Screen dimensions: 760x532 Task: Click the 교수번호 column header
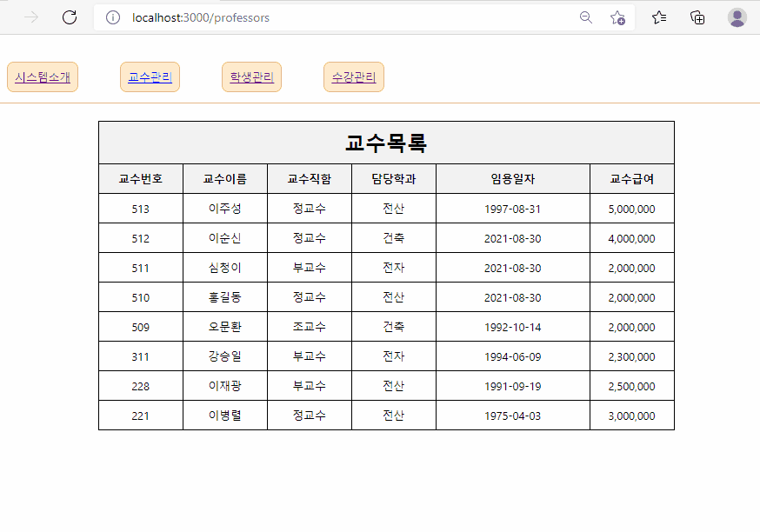(x=141, y=179)
